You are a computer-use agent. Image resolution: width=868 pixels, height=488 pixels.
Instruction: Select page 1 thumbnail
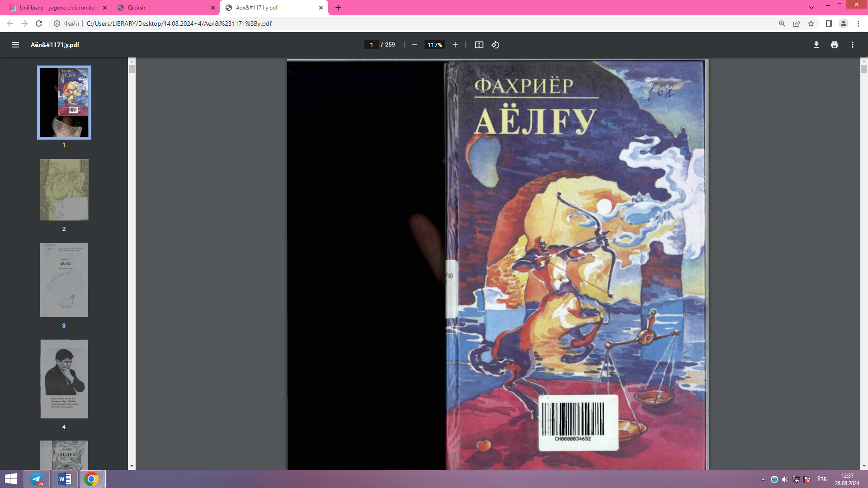[x=64, y=103]
